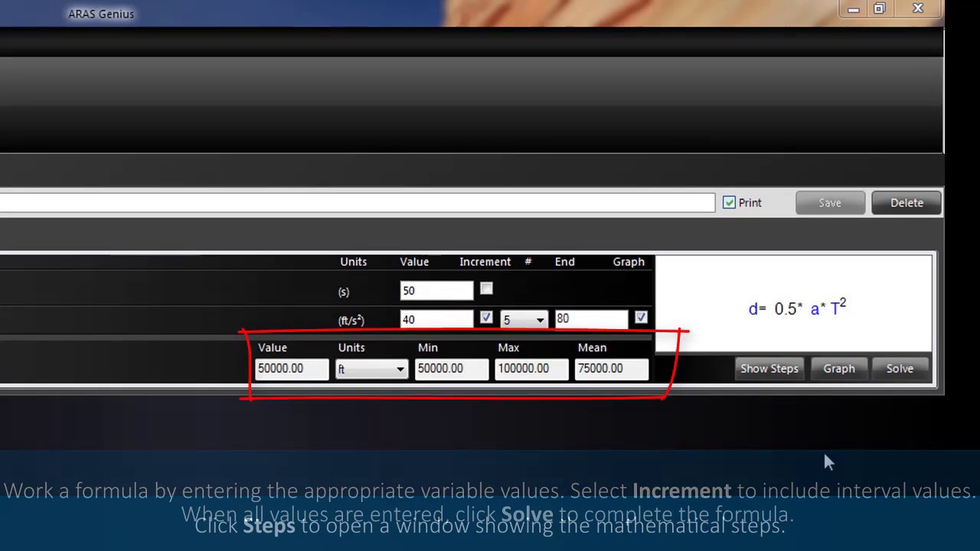Open the result Units dropdown showing ft
980x551 pixels.
coord(371,369)
